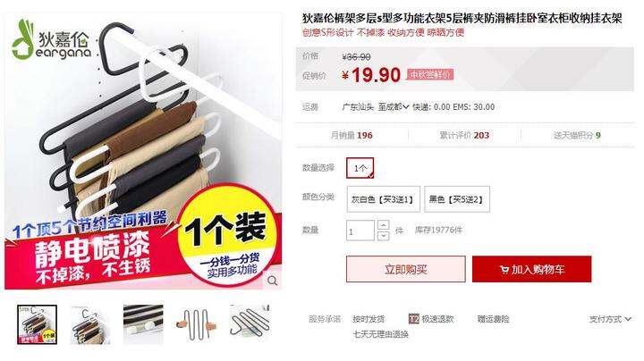Viewport: 644px width, 361px height.
Task: Click the 立即购买 buy now button
Action: click(x=406, y=269)
